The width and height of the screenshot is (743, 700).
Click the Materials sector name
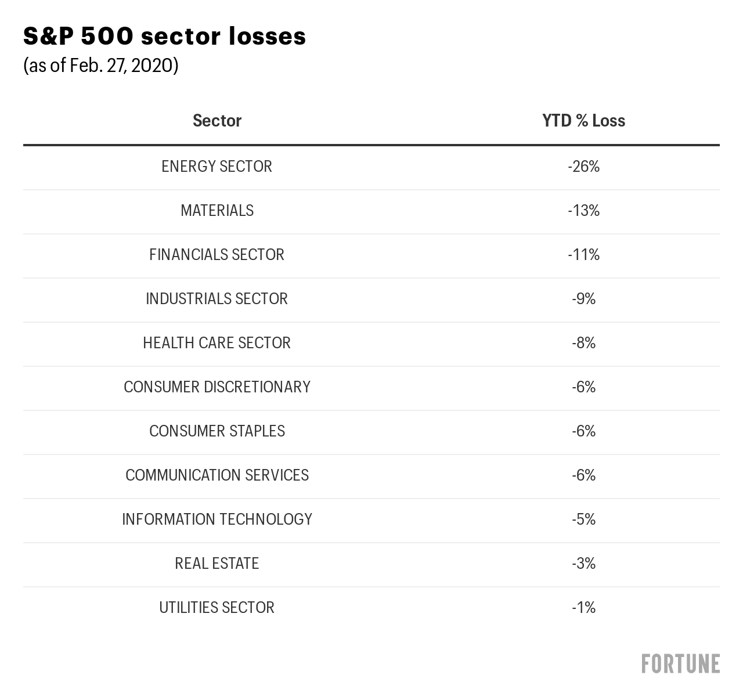click(x=217, y=211)
